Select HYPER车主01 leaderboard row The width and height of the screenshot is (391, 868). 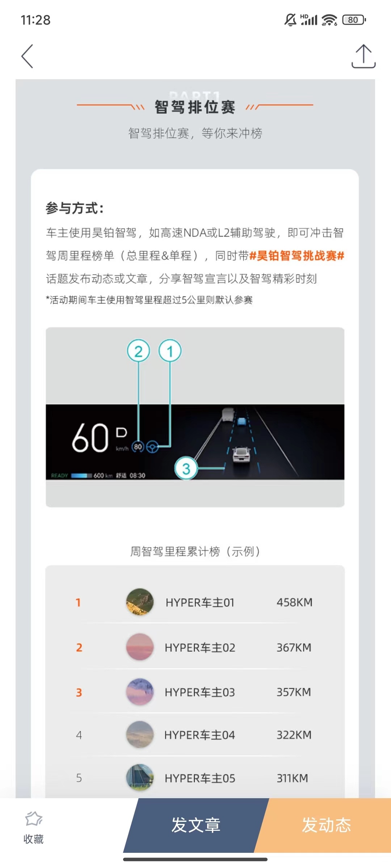pos(195,602)
